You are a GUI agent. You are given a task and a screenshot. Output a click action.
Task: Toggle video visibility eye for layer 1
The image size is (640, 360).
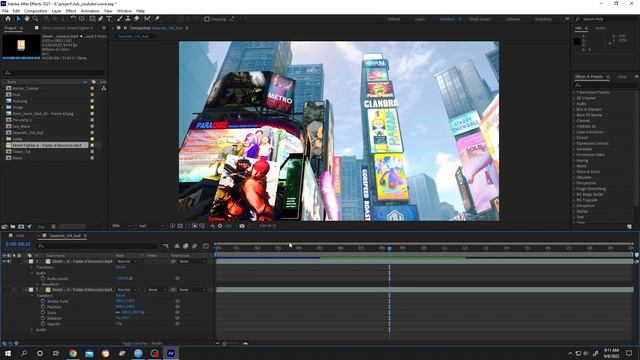[x=4, y=261]
